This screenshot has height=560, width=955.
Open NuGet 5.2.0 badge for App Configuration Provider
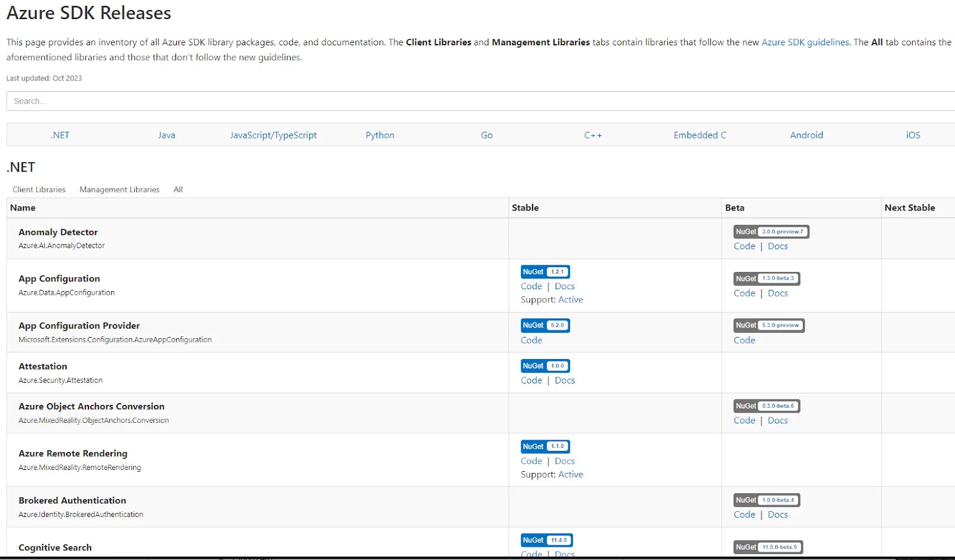coord(545,325)
